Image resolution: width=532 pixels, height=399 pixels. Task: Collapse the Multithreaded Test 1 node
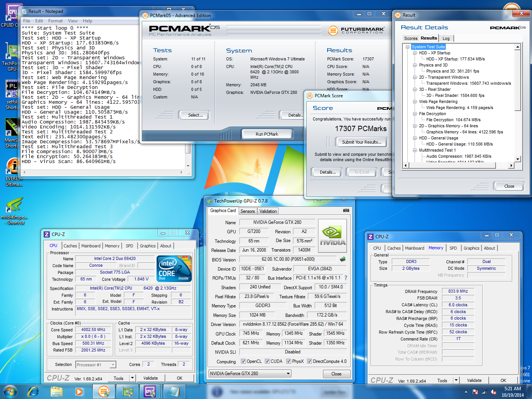(x=415, y=150)
